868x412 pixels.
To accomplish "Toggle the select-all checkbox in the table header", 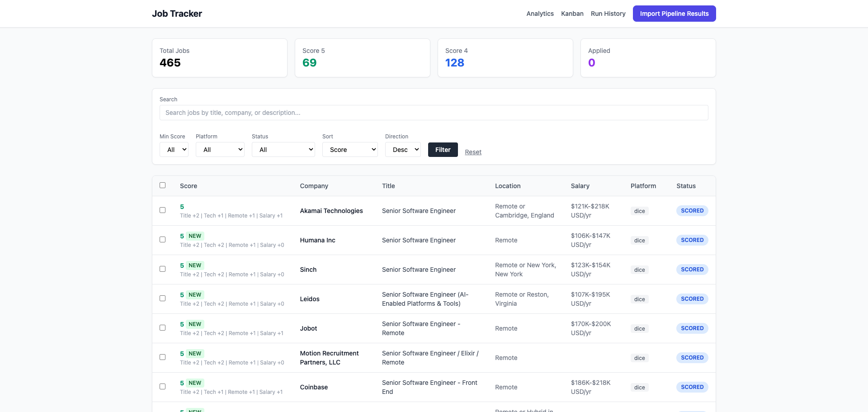I will tap(163, 185).
